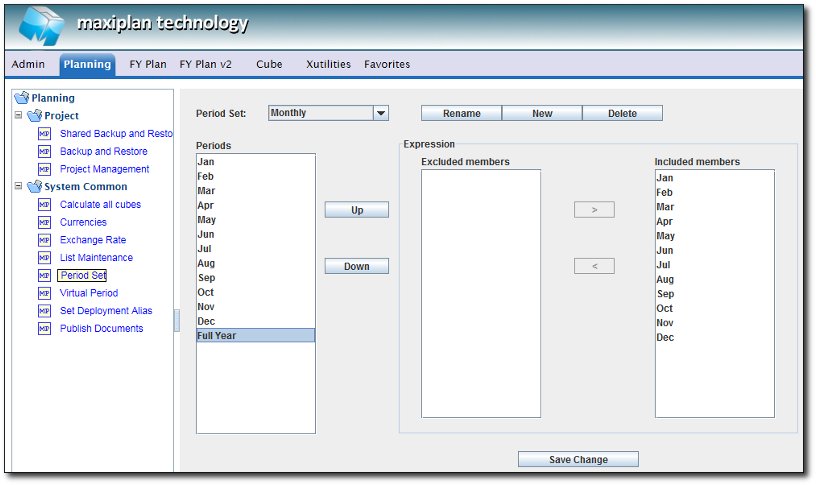Click the Delete period set button
This screenshot has height=485, width=816.
(x=622, y=114)
